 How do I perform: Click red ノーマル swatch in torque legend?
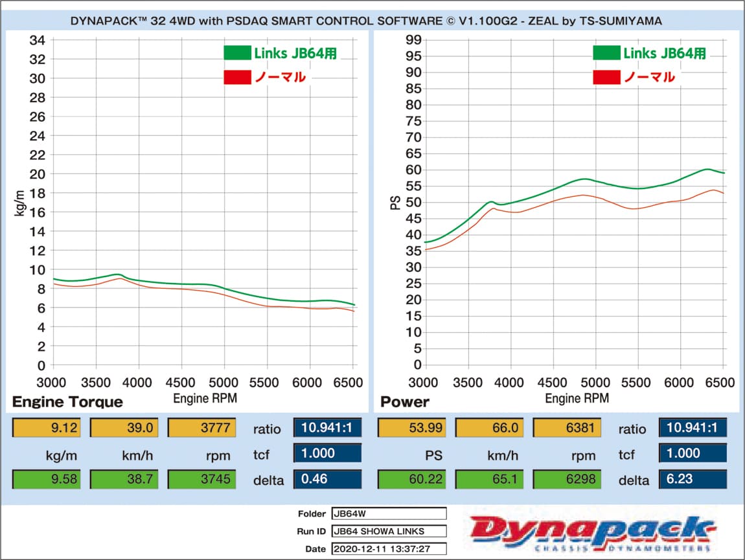(238, 77)
